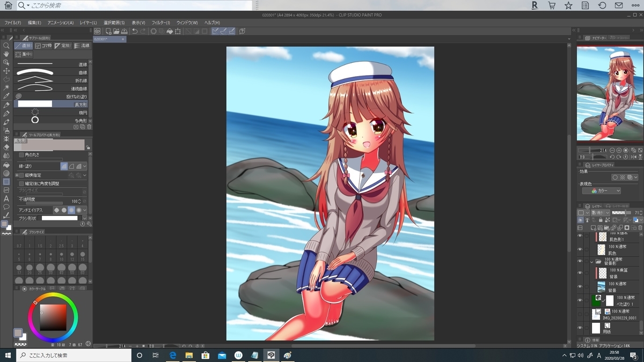This screenshot has width=644, height=362.
Task: Click the CLIP STUDIO launcher icon
Action: [98, 31]
